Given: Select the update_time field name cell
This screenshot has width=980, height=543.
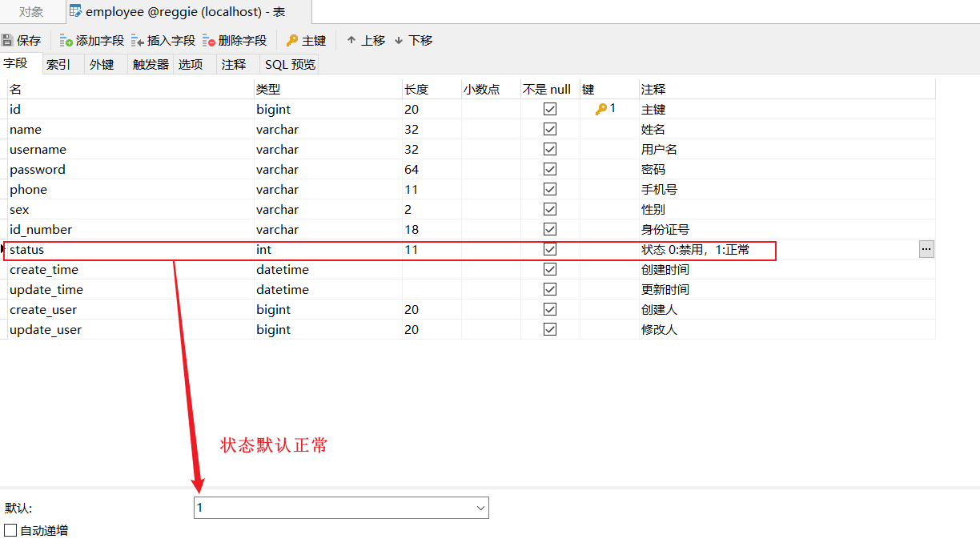Looking at the screenshot, I should tap(131, 289).
